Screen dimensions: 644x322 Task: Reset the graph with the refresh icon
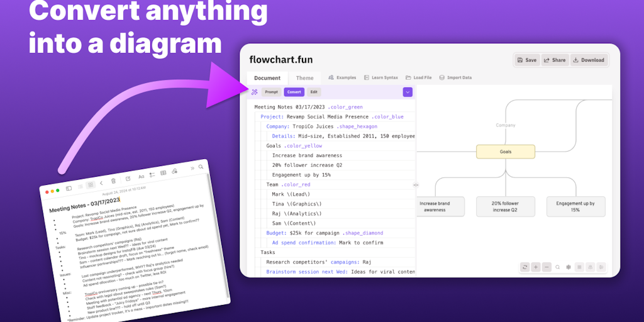click(525, 267)
